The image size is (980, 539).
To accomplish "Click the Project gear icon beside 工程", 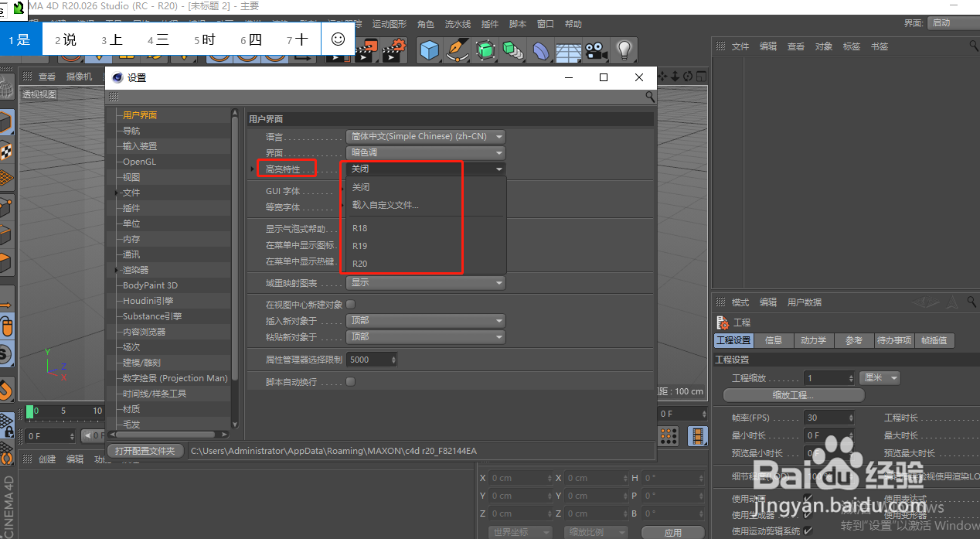I will tap(723, 322).
